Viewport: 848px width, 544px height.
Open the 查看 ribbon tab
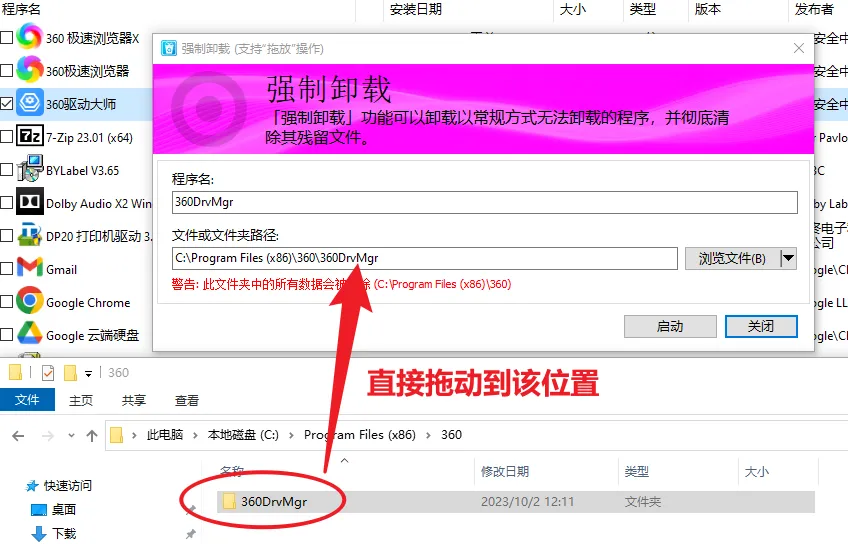pyautogui.click(x=187, y=400)
